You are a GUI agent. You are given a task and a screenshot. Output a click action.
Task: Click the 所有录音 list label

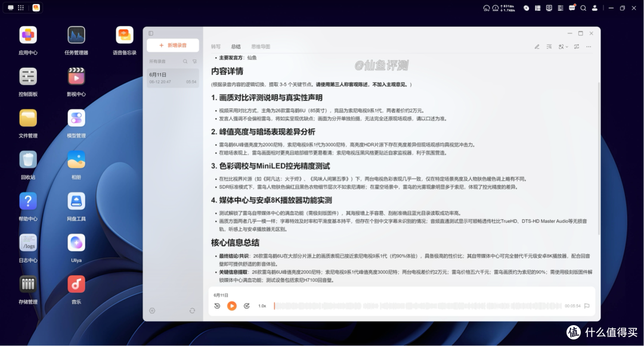coord(157,61)
